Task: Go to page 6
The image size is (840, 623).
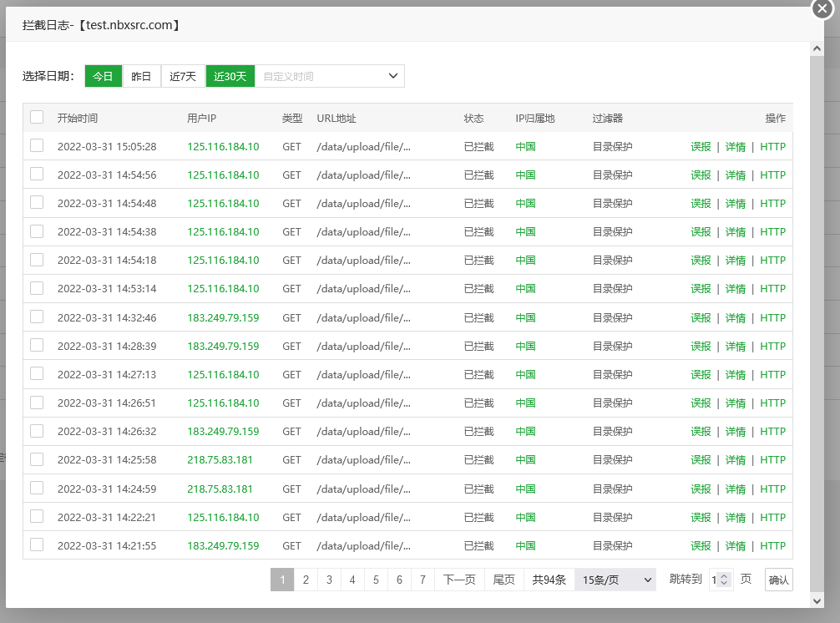Action: click(x=400, y=580)
